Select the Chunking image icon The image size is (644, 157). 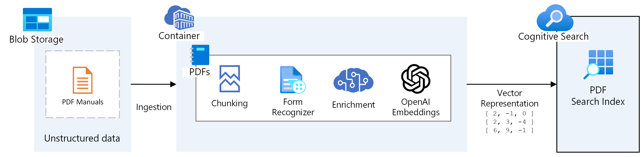click(x=229, y=79)
